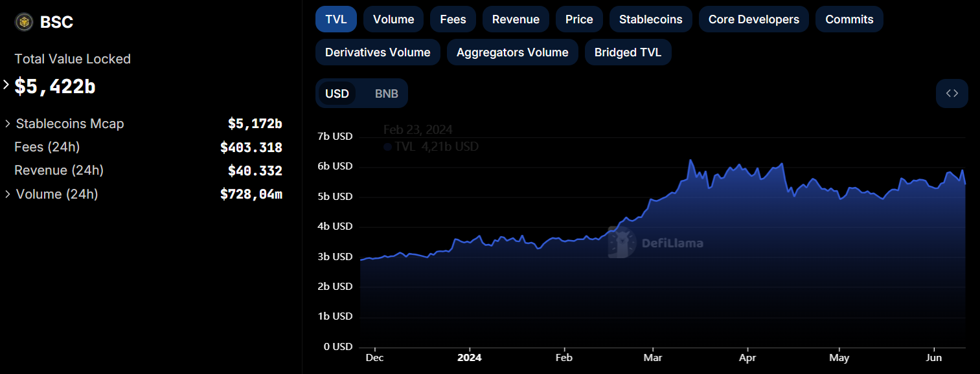Click the 6b USD axis label

click(335, 166)
